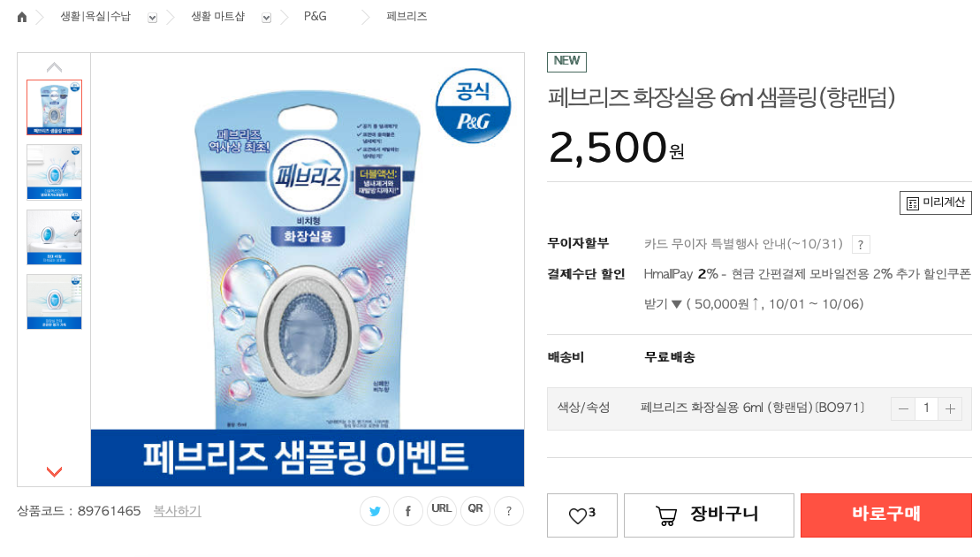This screenshot has height=557, width=980.
Task: Click 복사하기 to copy product code
Action: coord(177,511)
